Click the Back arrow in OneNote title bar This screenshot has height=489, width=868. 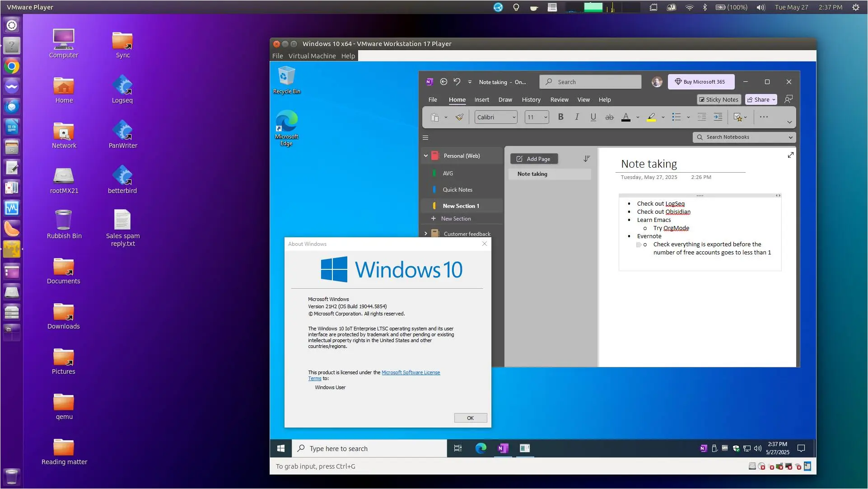pos(443,82)
